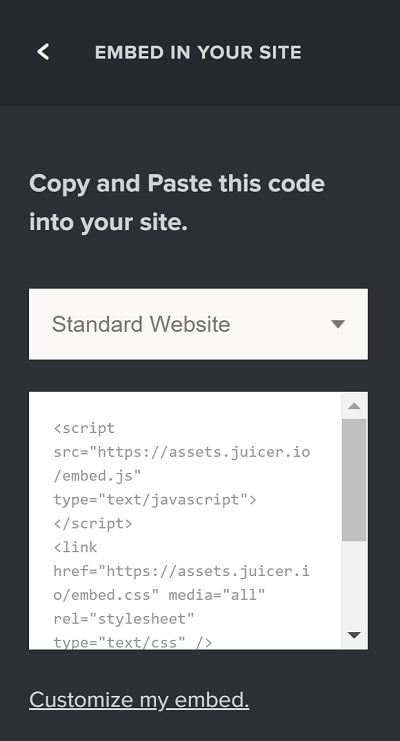Click the code box scrollbar down arrow

click(354, 635)
